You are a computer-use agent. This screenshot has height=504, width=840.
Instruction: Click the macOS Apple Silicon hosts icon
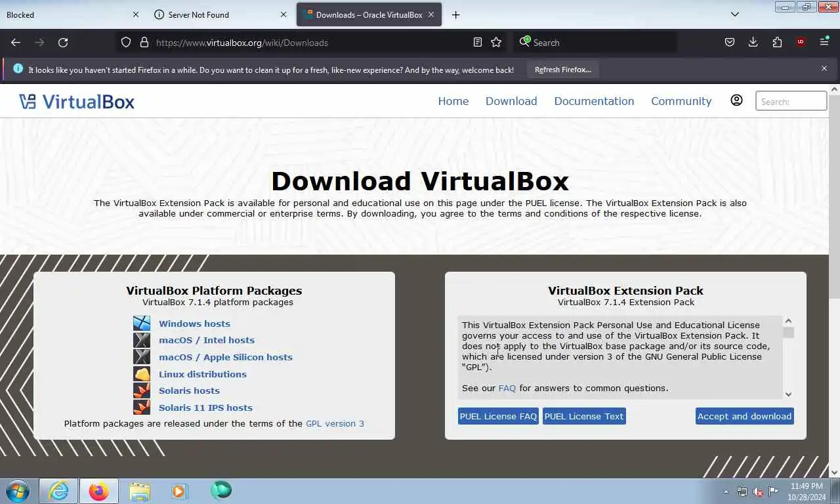(142, 357)
